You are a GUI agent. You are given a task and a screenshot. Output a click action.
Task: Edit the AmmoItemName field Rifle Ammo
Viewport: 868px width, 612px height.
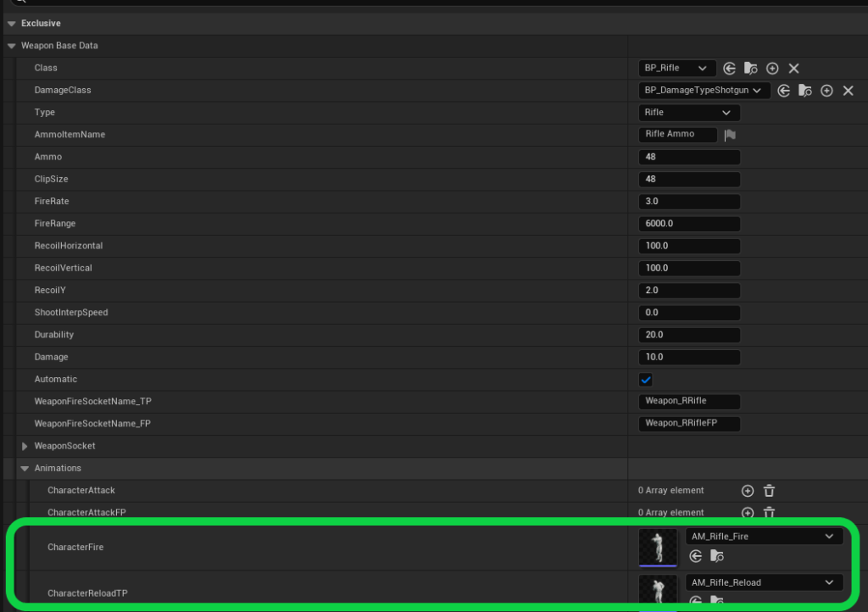pos(677,135)
